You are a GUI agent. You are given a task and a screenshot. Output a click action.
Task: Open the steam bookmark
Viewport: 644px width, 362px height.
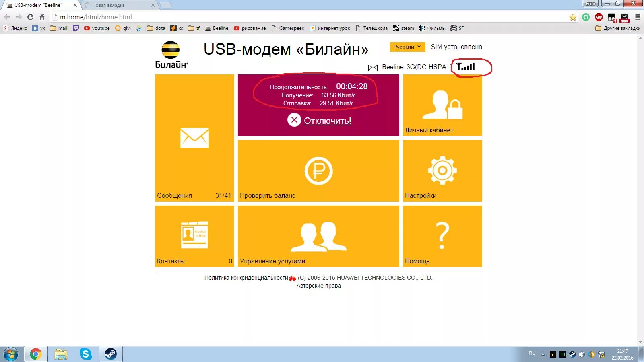(403, 28)
